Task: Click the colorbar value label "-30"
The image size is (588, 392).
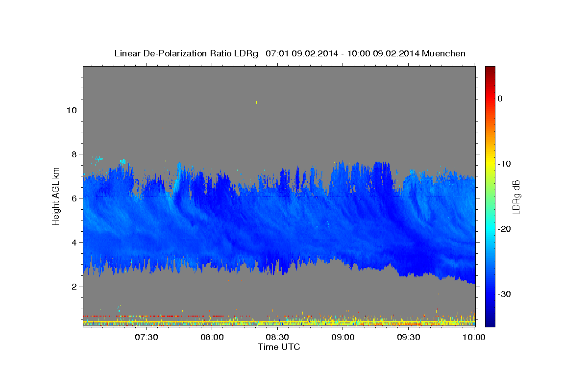Action: 505,294
